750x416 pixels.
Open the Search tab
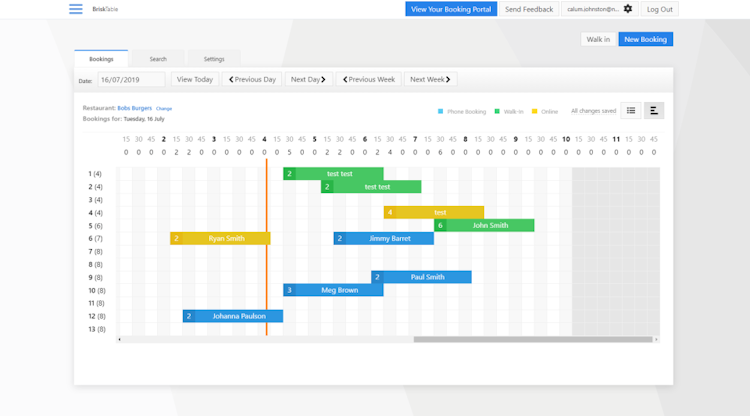coord(158,59)
